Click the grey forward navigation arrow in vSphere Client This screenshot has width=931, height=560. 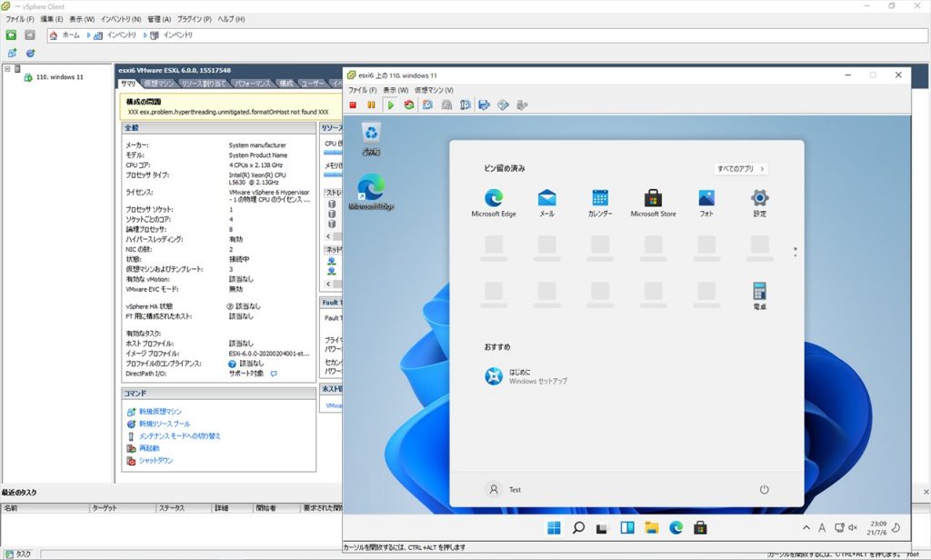[x=30, y=35]
